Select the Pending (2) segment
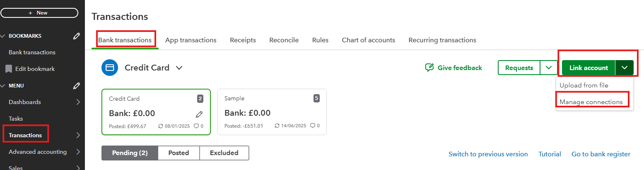Image resolution: width=644 pixels, height=170 pixels. point(130,153)
